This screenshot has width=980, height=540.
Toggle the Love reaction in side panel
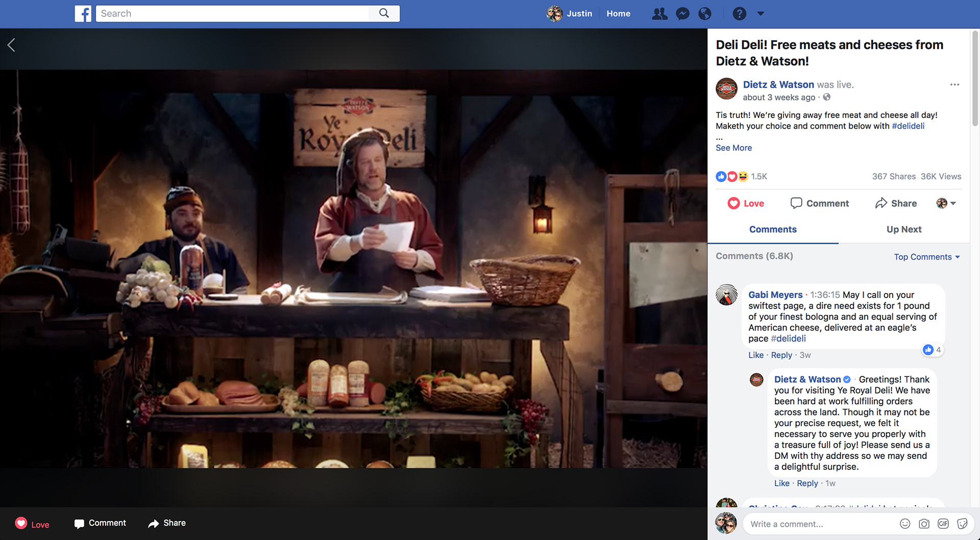[x=746, y=203]
